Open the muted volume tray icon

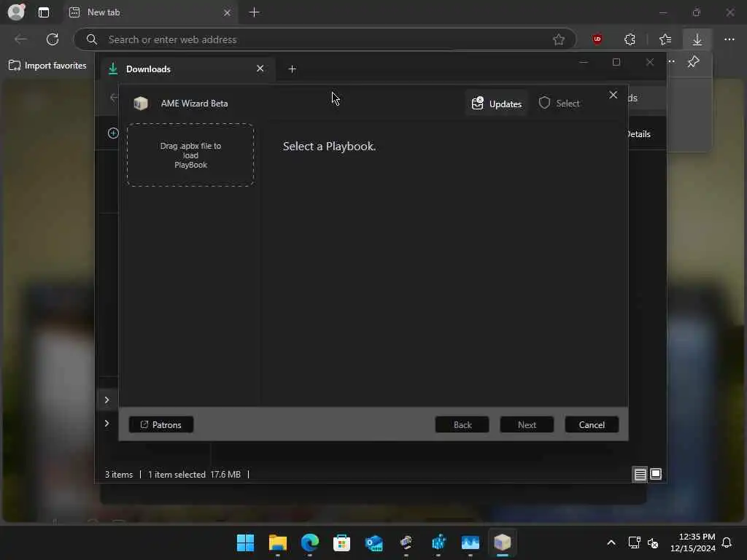point(653,542)
